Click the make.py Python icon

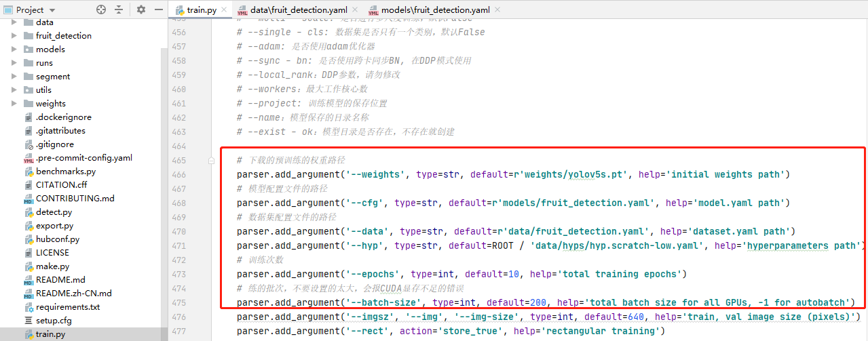28,266
